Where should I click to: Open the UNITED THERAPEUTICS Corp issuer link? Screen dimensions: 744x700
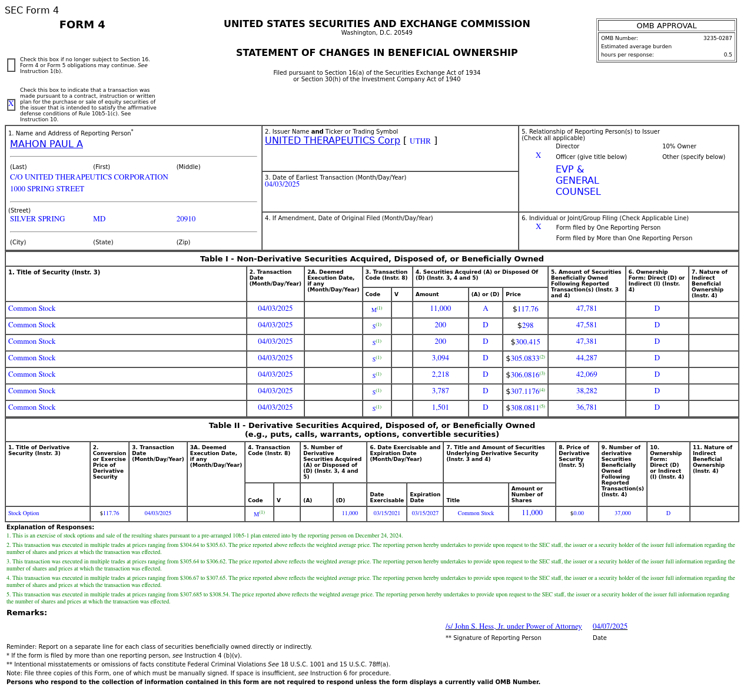click(332, 141)
